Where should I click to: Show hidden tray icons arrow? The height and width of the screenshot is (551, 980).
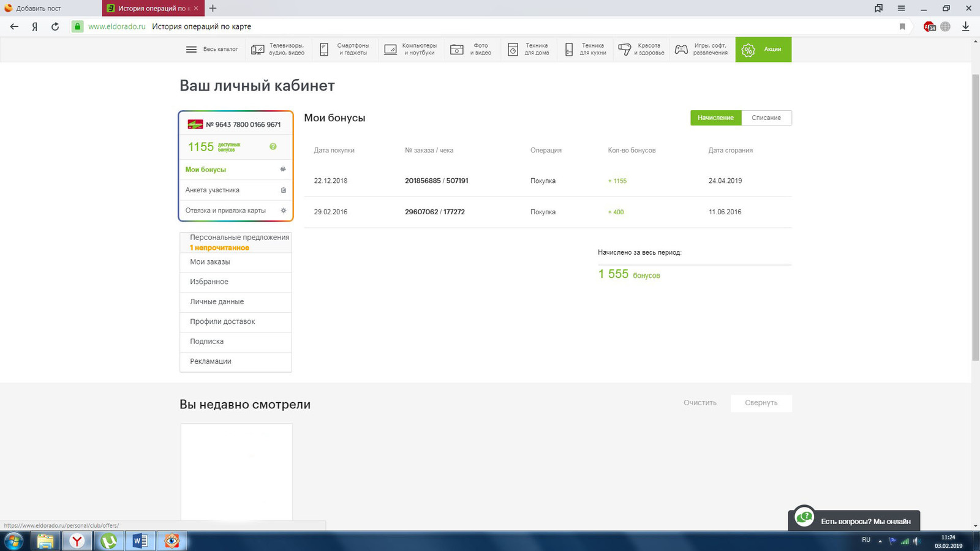coord(880,541)
